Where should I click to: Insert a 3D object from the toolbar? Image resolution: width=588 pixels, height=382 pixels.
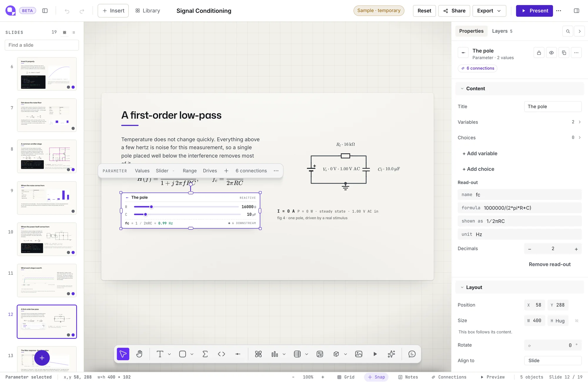point(336,354)
